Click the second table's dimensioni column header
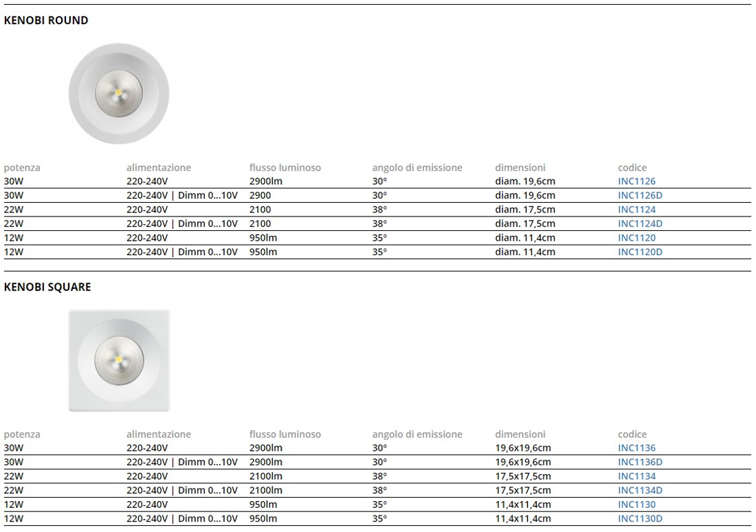 (520, 434)
